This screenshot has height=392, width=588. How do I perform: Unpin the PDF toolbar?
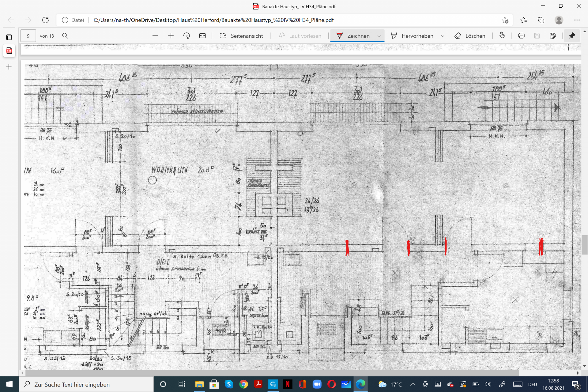click(572, 36)
